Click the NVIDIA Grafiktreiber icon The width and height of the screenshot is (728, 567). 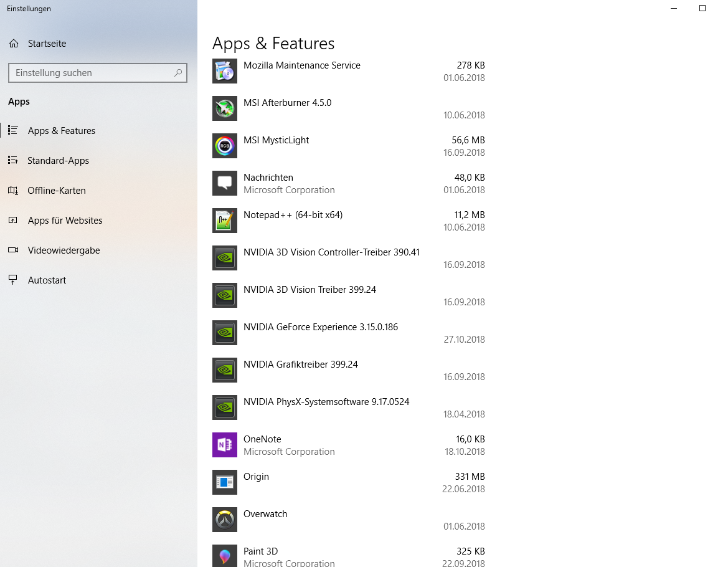tap(225, 370)
